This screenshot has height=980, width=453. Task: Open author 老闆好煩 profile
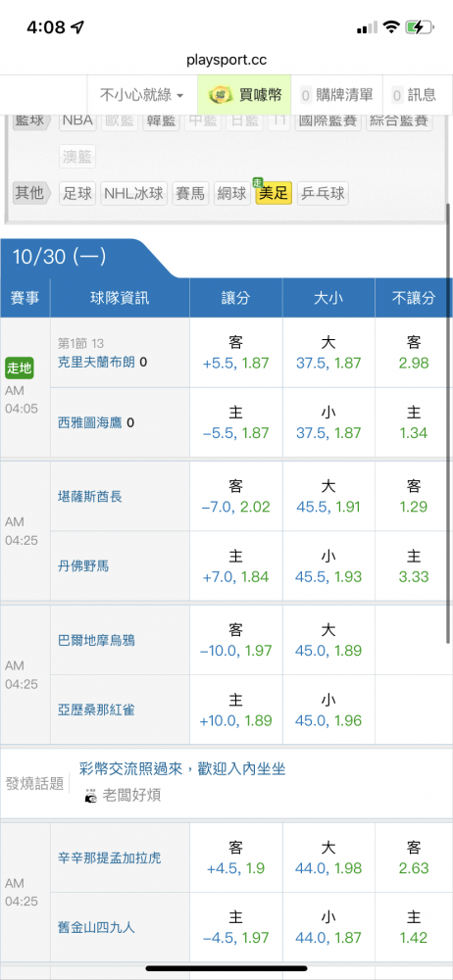tap(131, 795)
